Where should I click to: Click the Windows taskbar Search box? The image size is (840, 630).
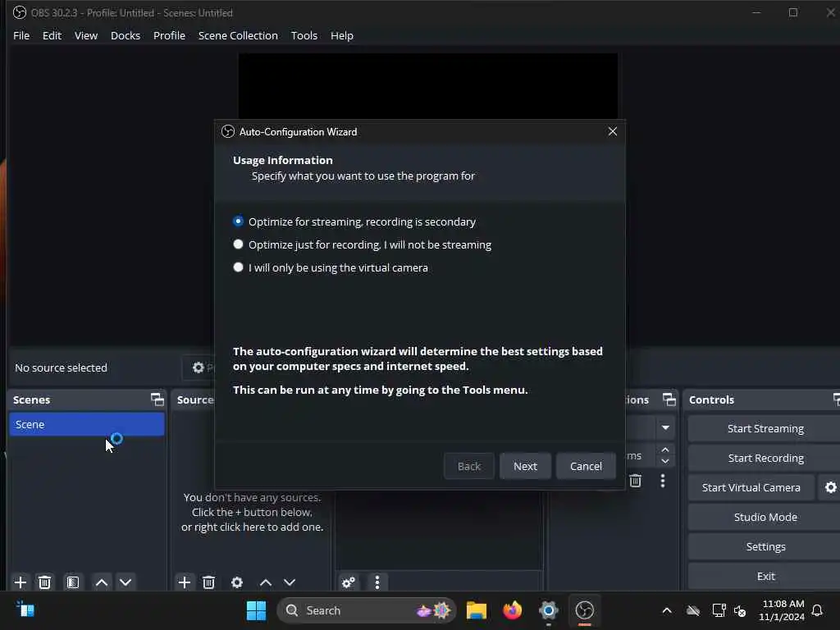point(366,610)
